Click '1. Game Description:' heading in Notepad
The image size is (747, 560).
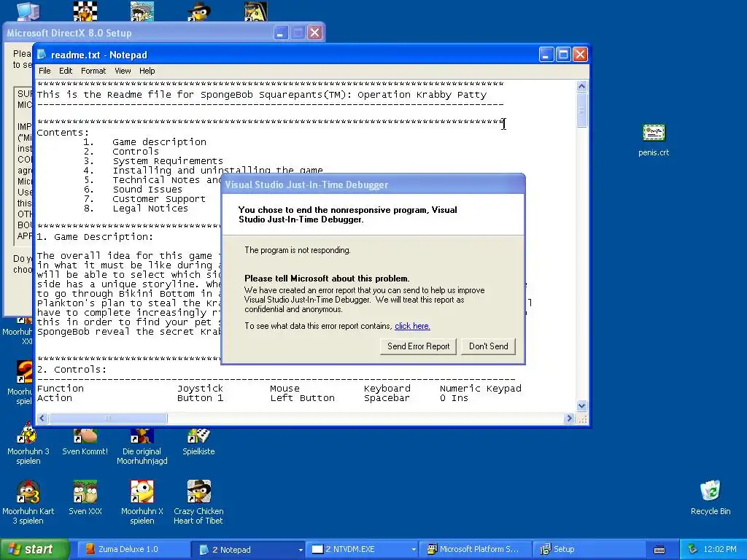(x=95, y=237)
